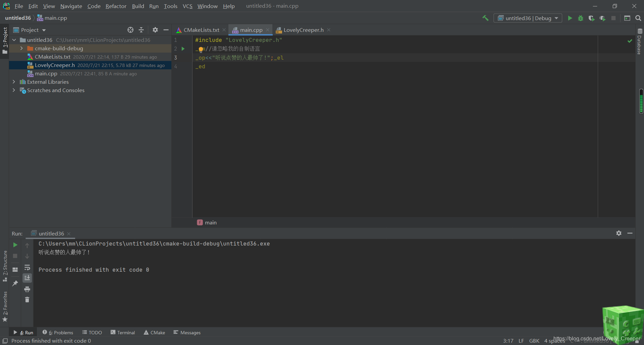Image resolution: width=644 pixels, height=345 pixels.
Task: Start debugging with the bug icon
Action: point(581,18)
